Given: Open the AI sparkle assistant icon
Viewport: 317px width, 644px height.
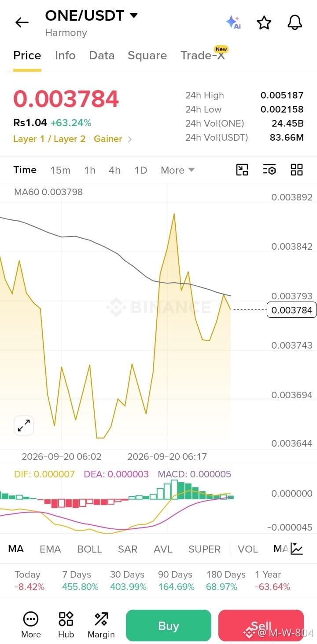Looking at the screenshot, I should click(x=233, y=22).
